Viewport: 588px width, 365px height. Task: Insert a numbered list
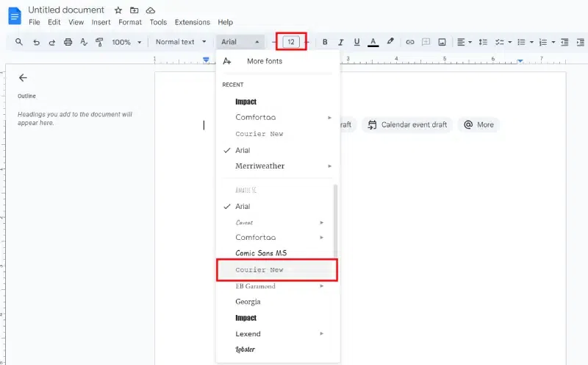click(543, 42)
